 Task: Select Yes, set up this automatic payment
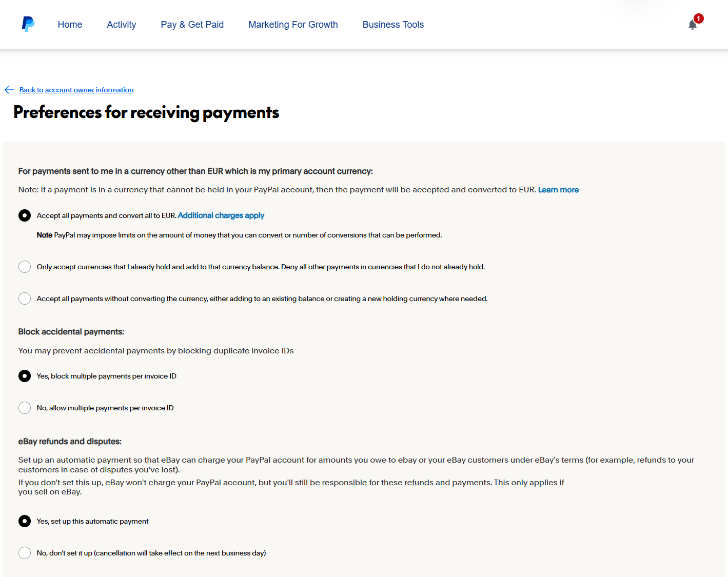pos(25,521)
